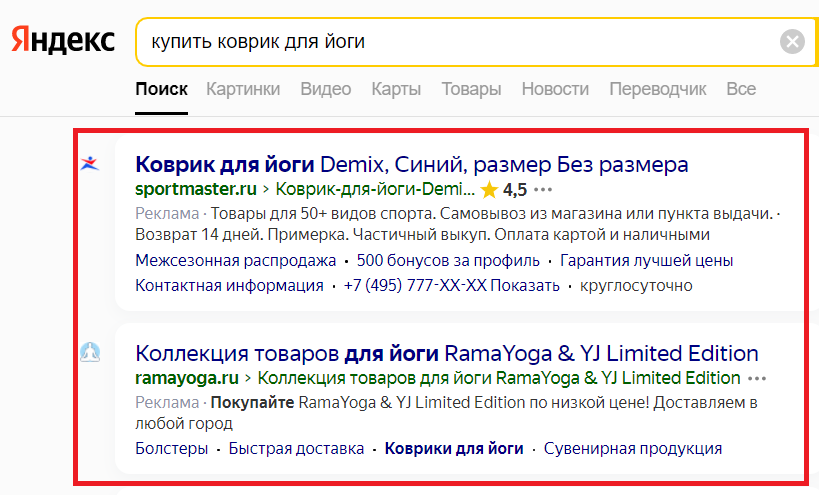Open the Сувенирная продукция sitelink
Viewport: 819px width, 495px height.
pyautogui.click(x=633, y=449)
